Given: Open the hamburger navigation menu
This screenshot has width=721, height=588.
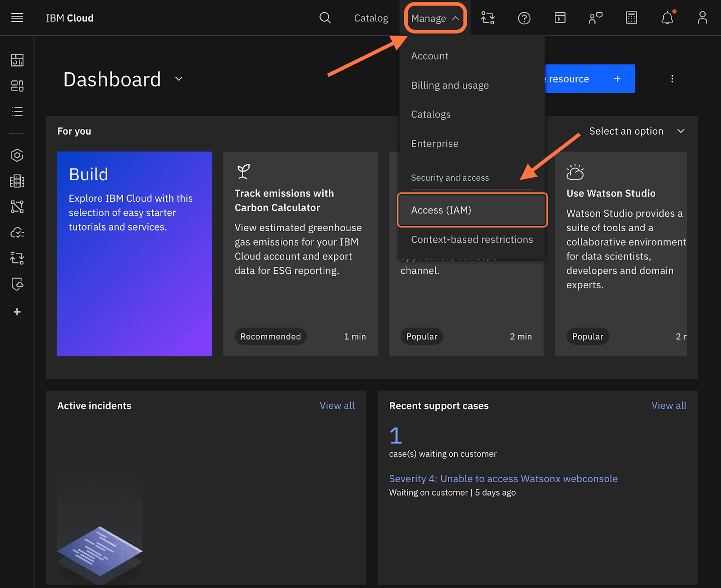Looking at the screenshot, I should pos(17,18).
